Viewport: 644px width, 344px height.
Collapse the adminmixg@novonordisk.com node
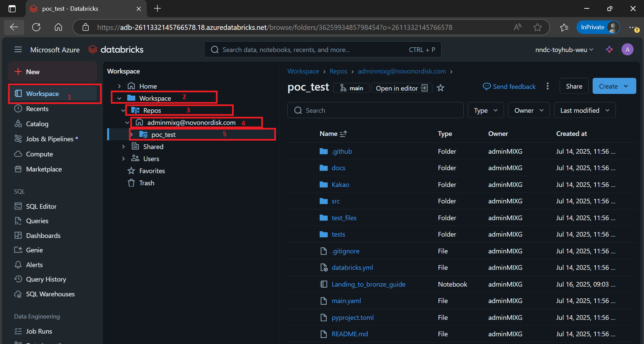tap(127, 122)
